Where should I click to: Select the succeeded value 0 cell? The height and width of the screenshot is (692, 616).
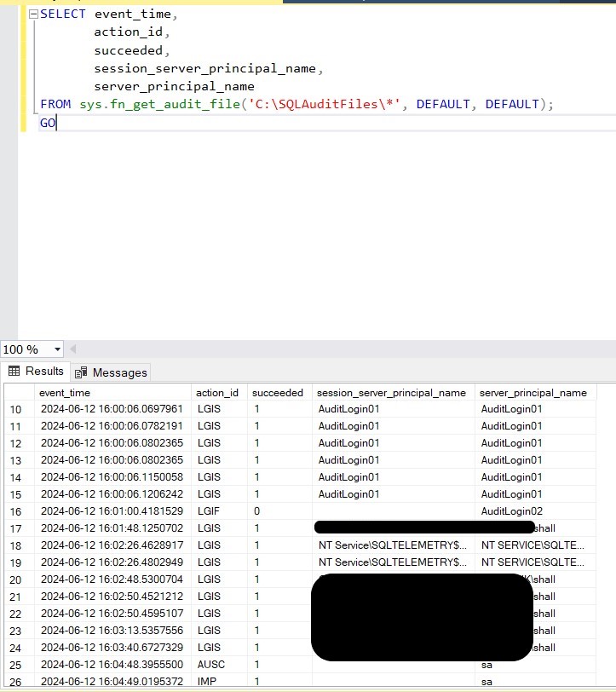pyautogui.click(x=279, y=511)
